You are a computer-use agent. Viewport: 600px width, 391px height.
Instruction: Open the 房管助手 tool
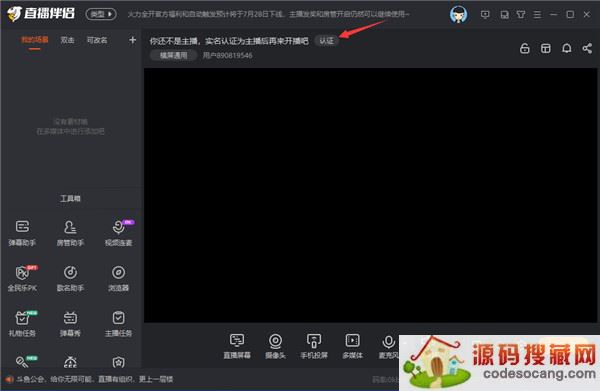[x=70, y=233]
